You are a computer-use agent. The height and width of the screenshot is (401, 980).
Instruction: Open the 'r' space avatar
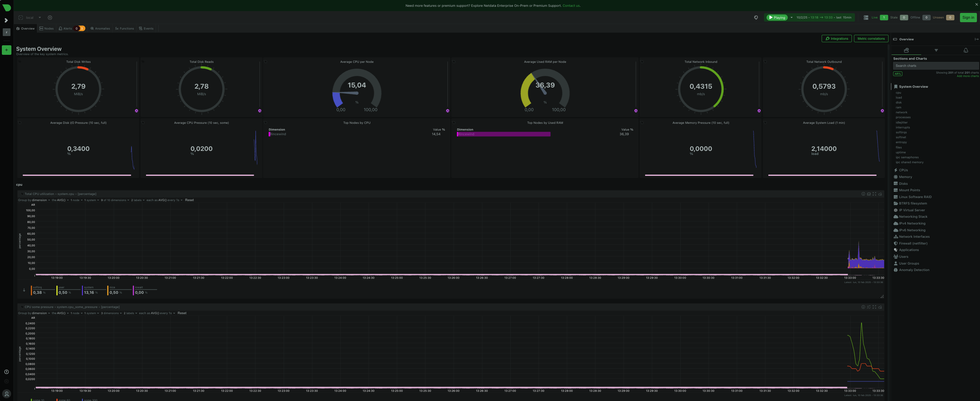point(6,32)
